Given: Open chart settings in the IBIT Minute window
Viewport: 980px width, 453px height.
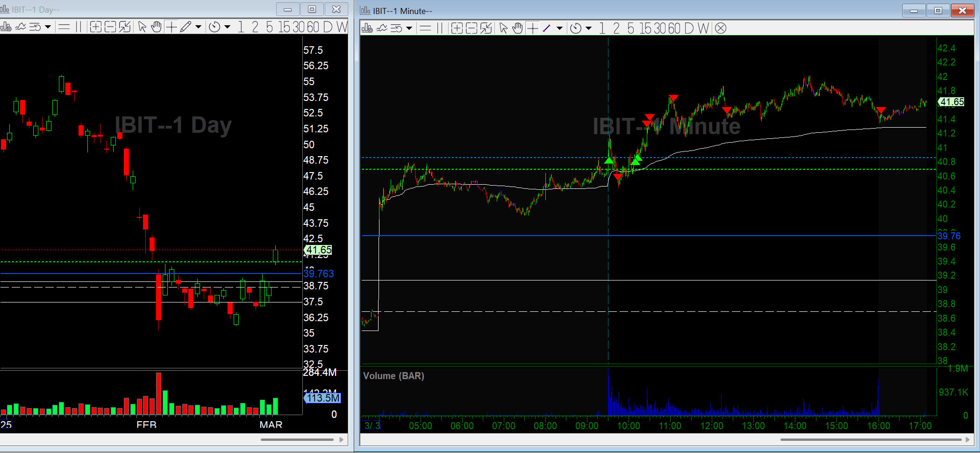Looking at the screenshot, I should [x=367, y=29].
